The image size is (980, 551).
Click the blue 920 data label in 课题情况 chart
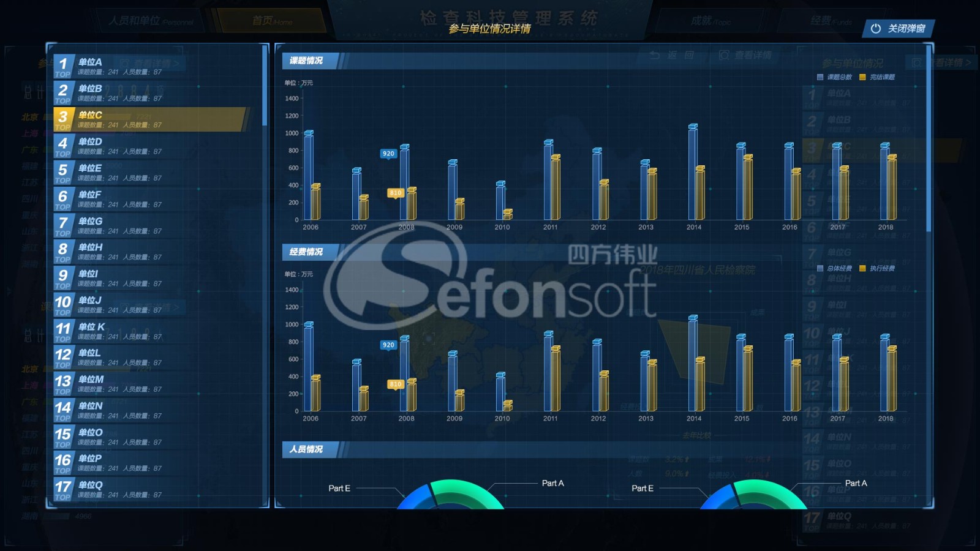click(388, 154)
